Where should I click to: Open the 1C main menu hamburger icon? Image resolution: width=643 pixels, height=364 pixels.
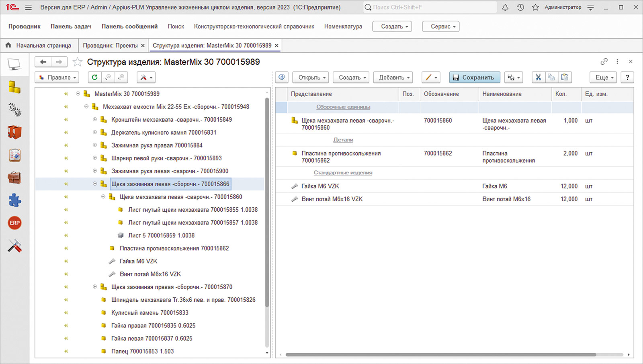point(28,7)
